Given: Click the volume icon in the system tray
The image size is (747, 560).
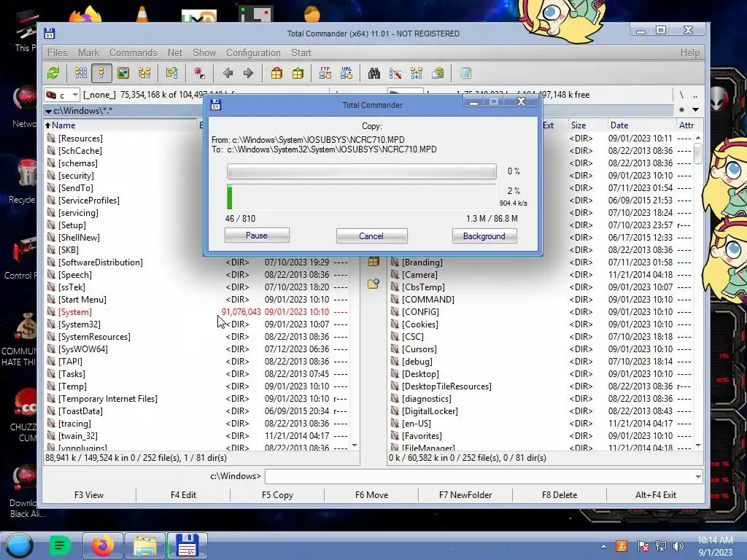Looking at the screenshot, I should click(x=678, y=546).
